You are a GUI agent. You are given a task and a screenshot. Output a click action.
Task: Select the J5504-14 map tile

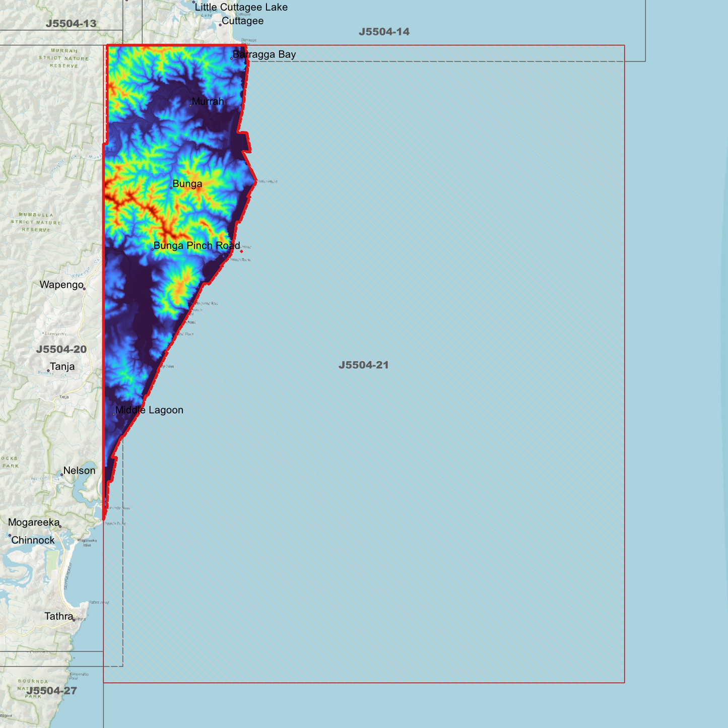pyautogui.click(x=383, y=32)
